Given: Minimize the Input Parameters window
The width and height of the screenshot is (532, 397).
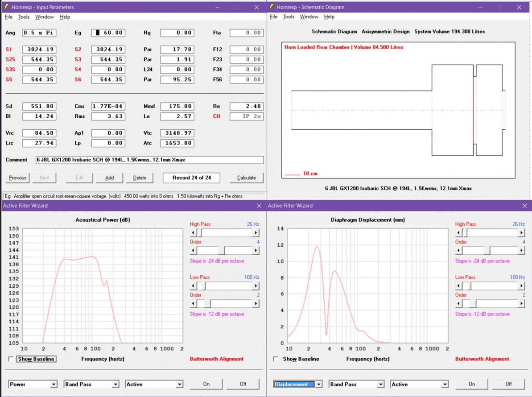Looking at the screenshot, I should pos(218,7).
